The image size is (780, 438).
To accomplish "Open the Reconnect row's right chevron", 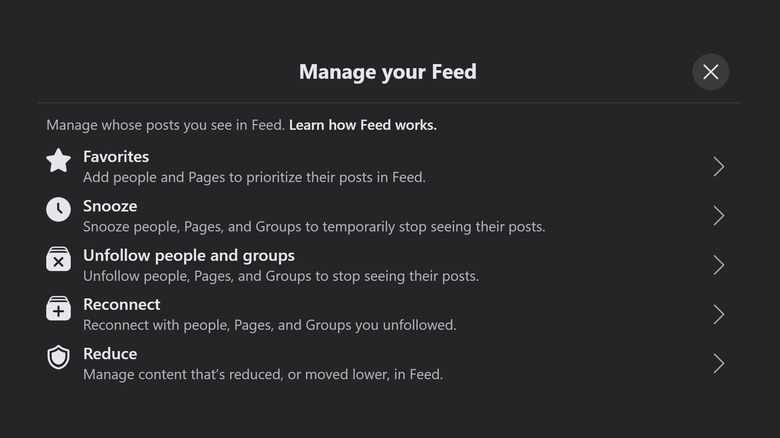I will [718, 315].
